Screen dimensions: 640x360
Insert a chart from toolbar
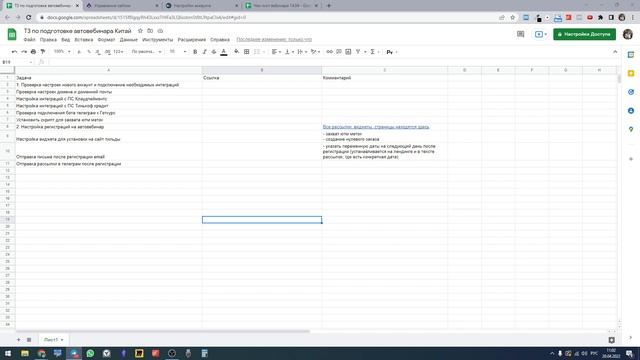(x=348, y=52)
